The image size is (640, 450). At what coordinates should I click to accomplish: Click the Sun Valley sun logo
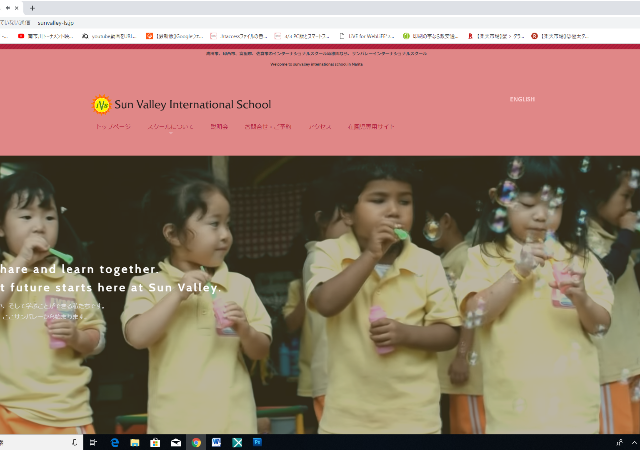(x=102, y=105)
